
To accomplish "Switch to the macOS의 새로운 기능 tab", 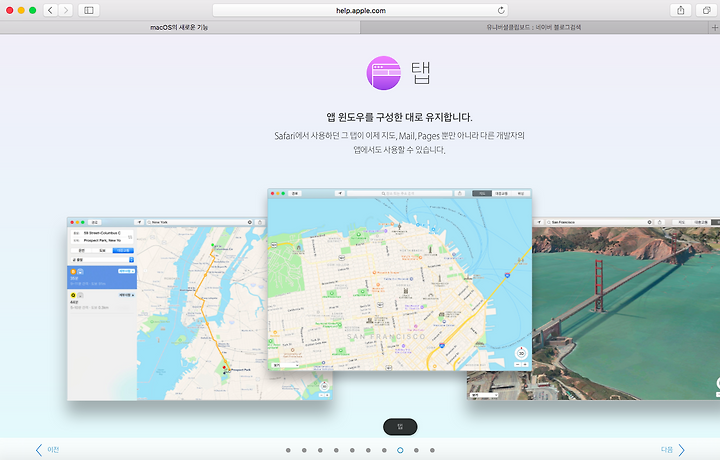I will tap(180, 28).
